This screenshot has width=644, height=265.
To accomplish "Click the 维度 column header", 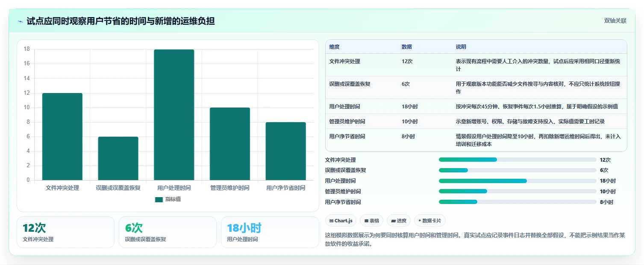I will [x=334, y=47].
